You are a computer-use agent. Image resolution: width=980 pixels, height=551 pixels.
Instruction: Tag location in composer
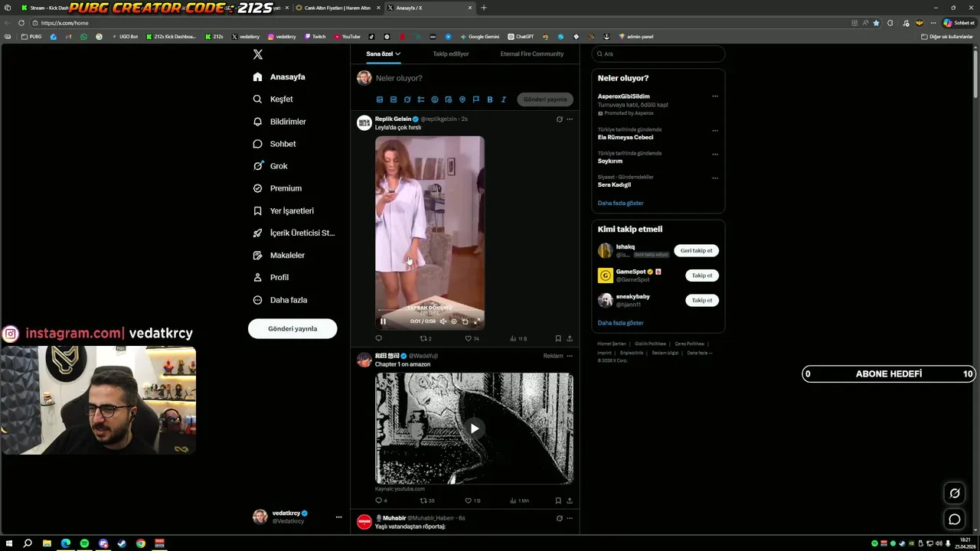pos(462,99)
